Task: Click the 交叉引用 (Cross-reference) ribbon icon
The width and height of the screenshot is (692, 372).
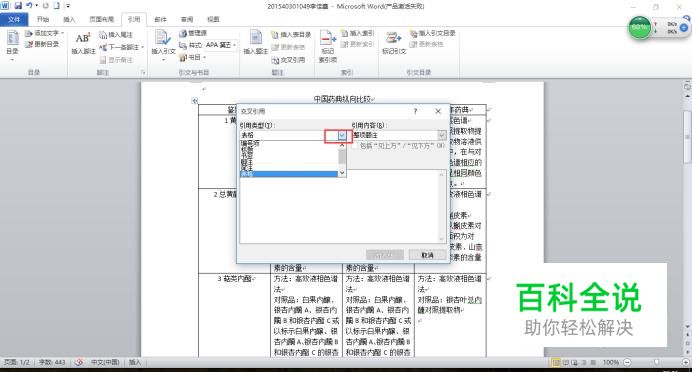Action: pyautogui.click(x=275, y=60)
